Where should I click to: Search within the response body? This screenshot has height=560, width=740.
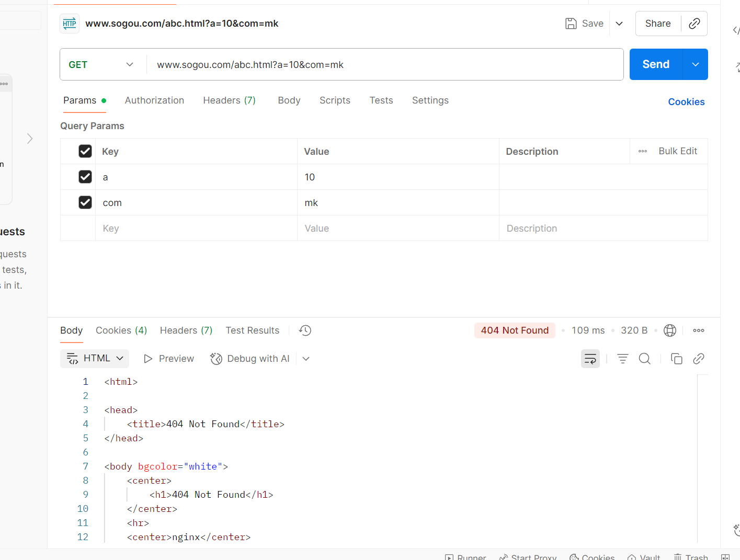(x=645, y=359)
